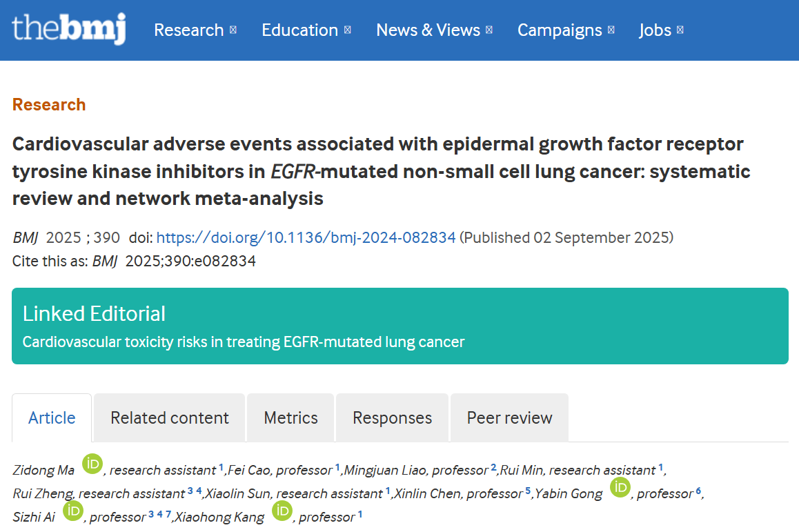The width and height of the screenshot is (799, 532).
Task: Expand the Research menu arrow
Action: 233,30
